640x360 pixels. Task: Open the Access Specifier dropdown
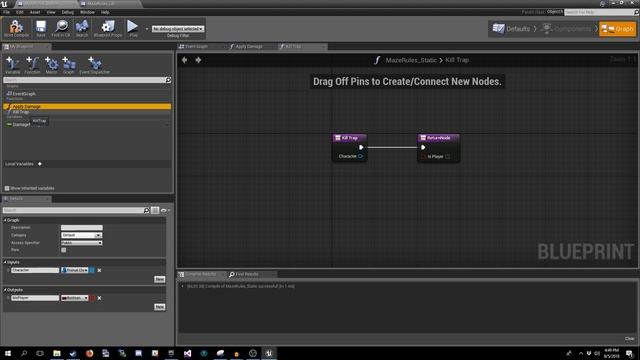pyautogui.click(x=82, y=243)
